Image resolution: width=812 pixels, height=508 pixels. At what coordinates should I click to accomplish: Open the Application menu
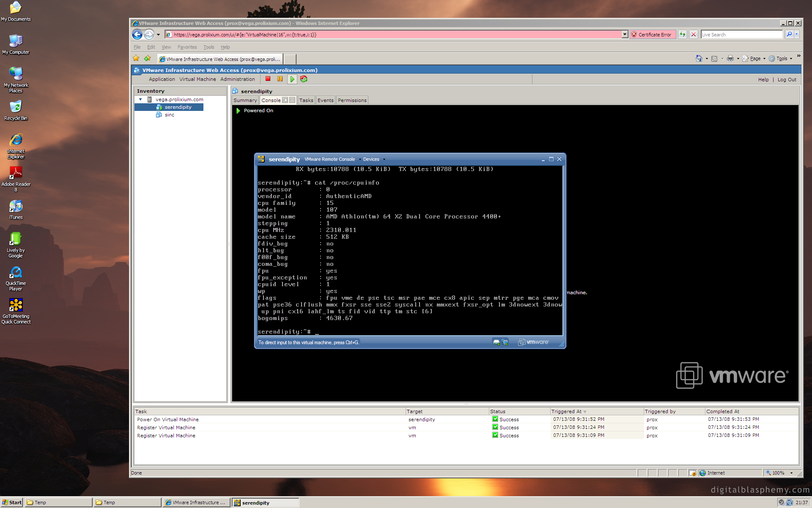162,79
